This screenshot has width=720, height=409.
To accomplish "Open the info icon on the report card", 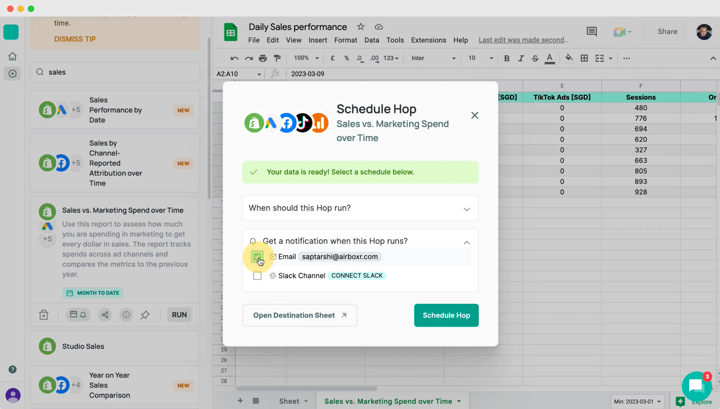I will click(126, 315).
